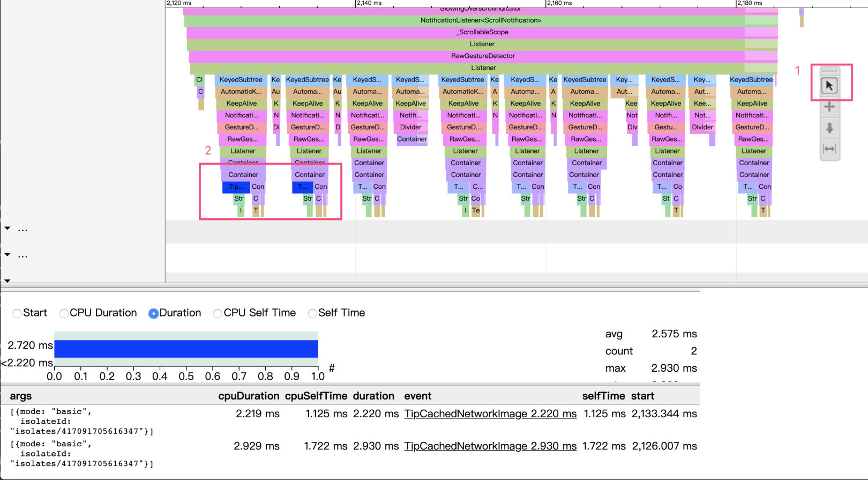The image size is (868, 480).
Task: Select the AutomaticK... slice under first KeyedSubtree
Action: pos(241,92)
